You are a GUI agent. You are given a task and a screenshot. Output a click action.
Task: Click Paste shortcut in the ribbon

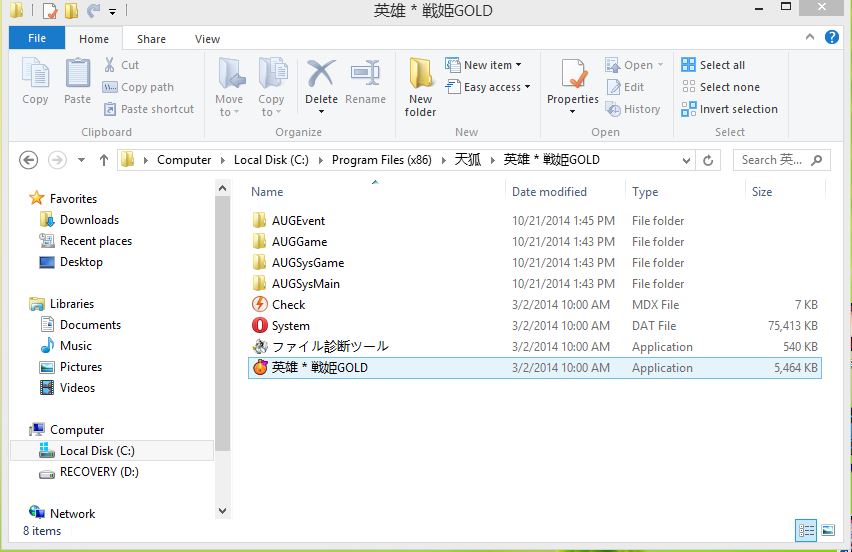pos(148,109)
